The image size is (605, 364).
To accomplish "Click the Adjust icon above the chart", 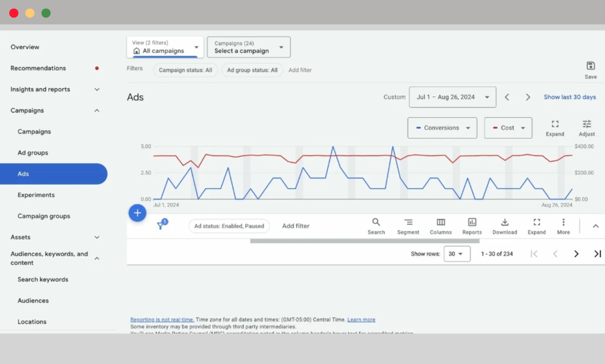I will pyautogui.click(x=587, y=127).
